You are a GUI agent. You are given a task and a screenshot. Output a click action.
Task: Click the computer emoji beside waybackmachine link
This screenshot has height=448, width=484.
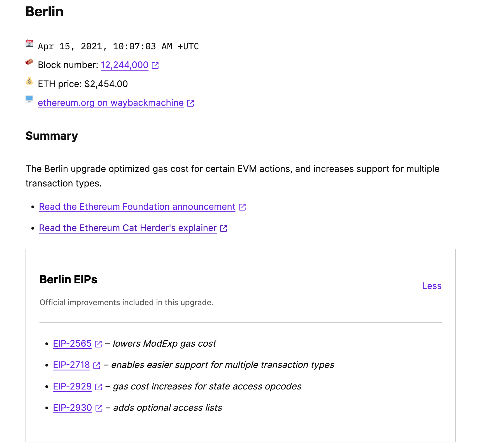pos(29,99)
